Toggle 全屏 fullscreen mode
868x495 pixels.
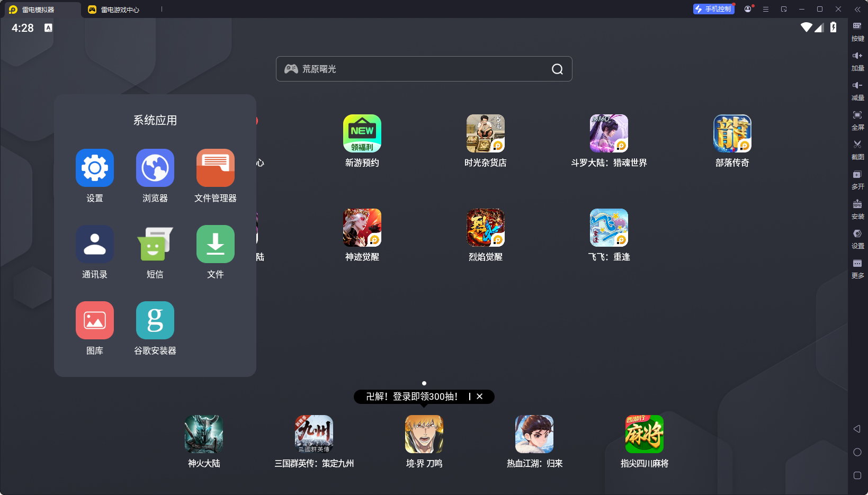coord(857,118)
